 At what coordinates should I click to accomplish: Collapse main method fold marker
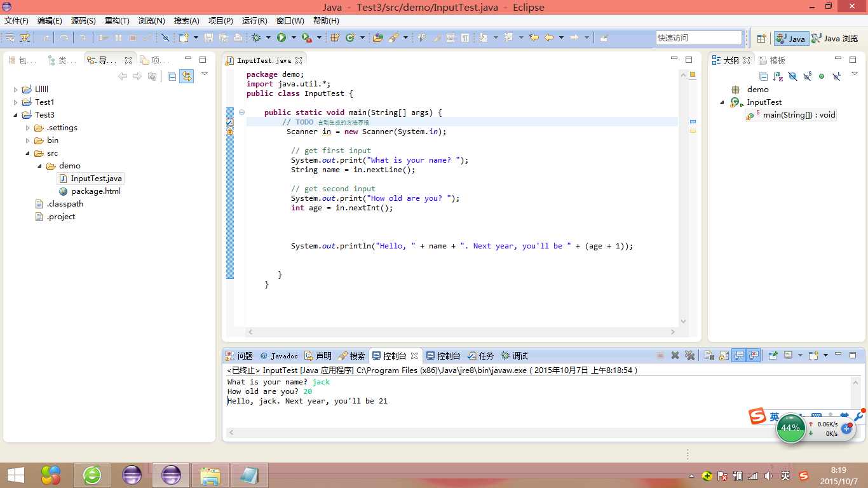242,112
